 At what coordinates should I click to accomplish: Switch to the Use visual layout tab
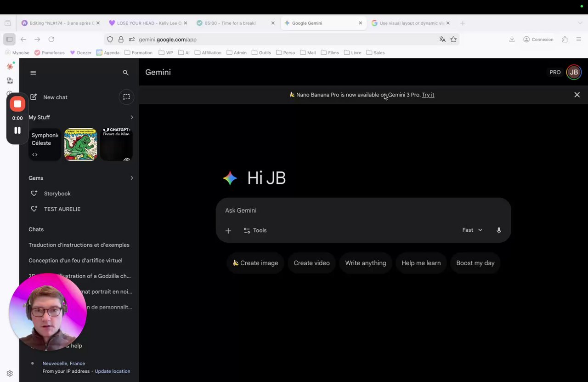410,23
